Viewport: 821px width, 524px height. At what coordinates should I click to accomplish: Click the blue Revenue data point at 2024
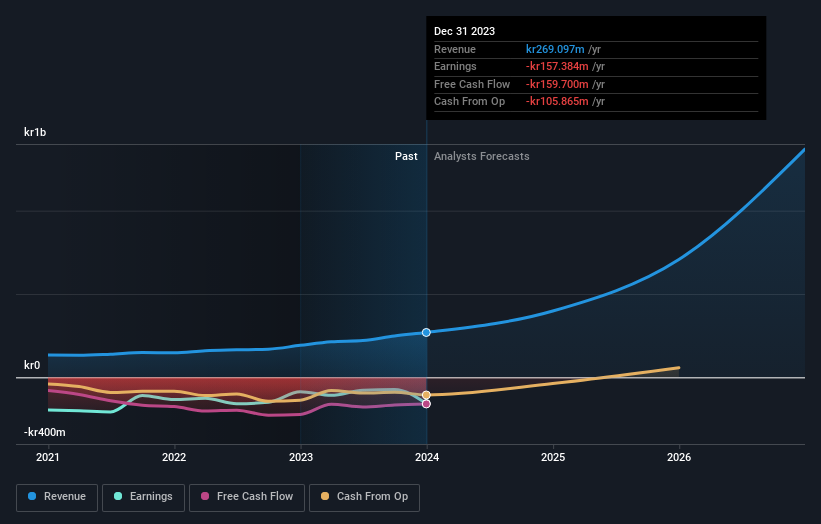tap(426, 332)
